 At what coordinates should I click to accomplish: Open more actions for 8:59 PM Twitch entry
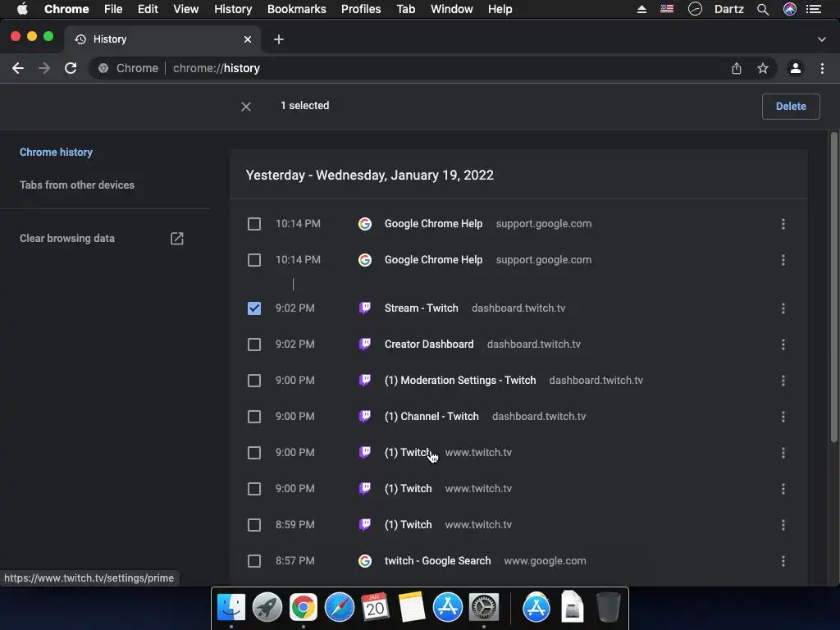click(783, 524)
